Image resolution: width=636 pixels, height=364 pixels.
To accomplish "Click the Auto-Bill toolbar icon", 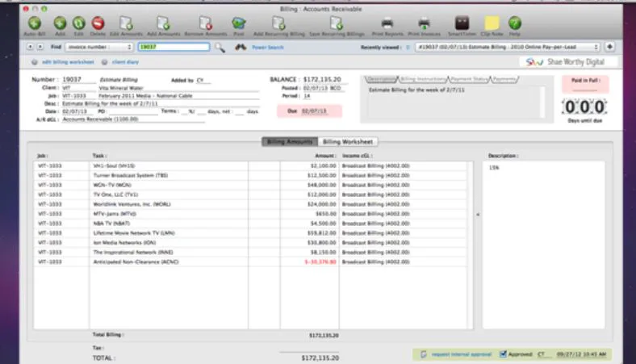I will (35, 23).
